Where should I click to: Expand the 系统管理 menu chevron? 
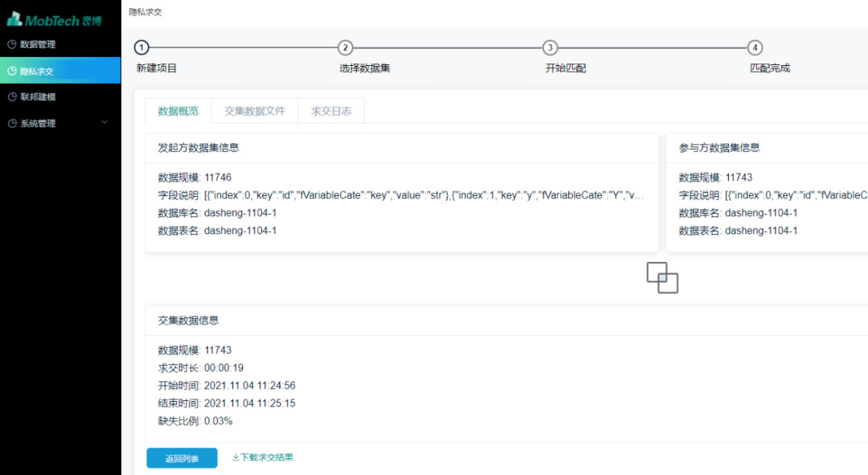(104, 122)
